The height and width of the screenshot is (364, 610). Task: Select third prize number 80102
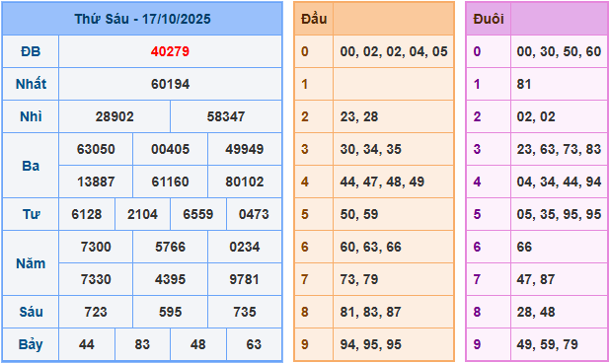click(x=245, y=182)
